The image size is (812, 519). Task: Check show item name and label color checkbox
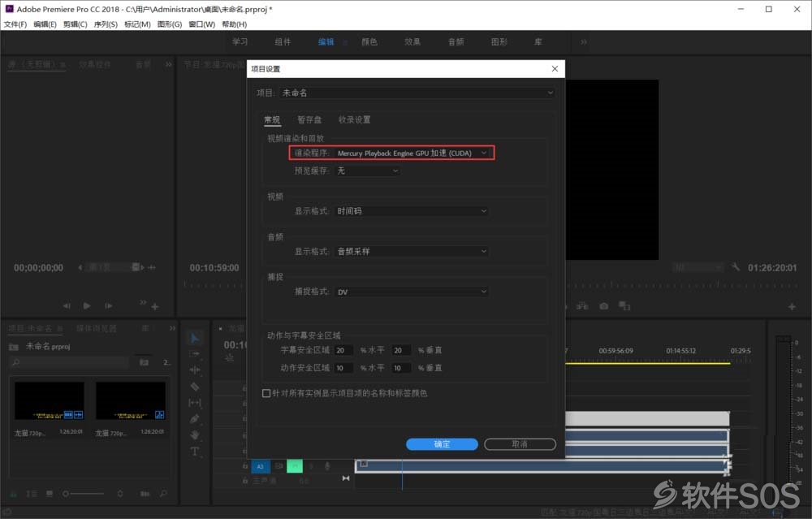(x=266, y=393)
